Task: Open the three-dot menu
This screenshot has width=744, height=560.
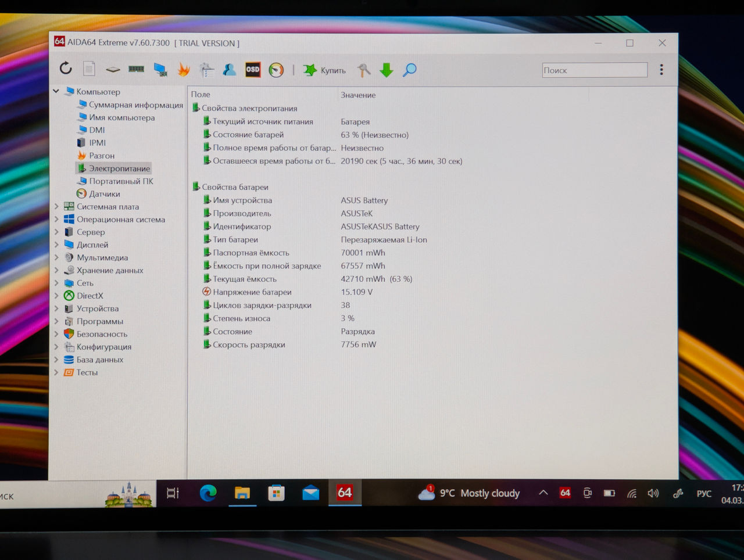Action: 661,70
